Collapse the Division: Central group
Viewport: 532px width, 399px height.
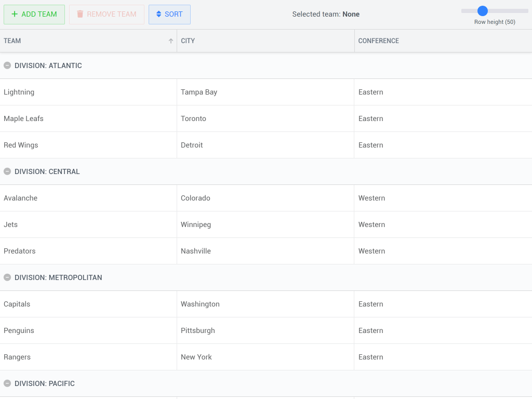point(7,171)
